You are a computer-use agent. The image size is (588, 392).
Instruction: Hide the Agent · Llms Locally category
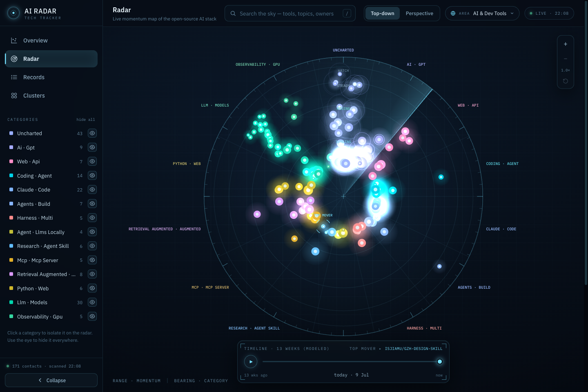[92, 232]
